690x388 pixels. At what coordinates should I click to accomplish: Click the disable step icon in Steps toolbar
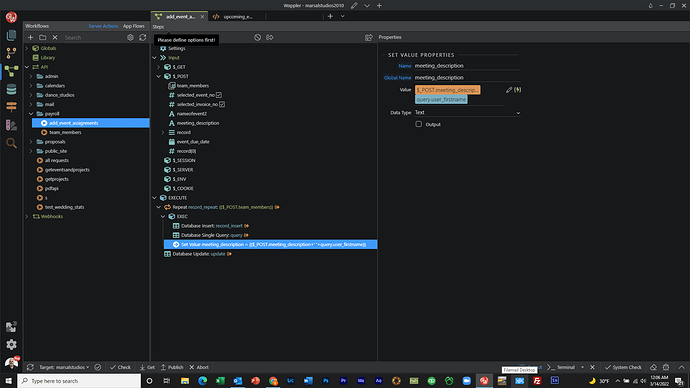click(x=257, y=37)
